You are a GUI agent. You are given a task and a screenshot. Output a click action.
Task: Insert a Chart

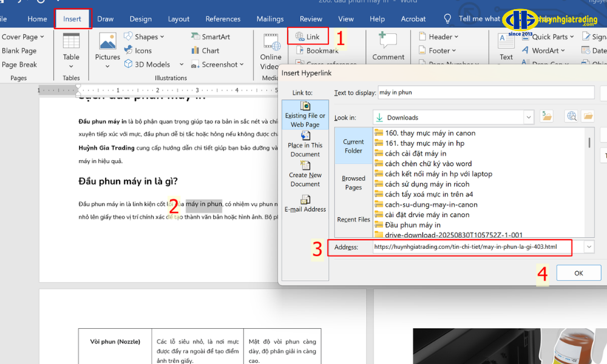coord(205,51)
